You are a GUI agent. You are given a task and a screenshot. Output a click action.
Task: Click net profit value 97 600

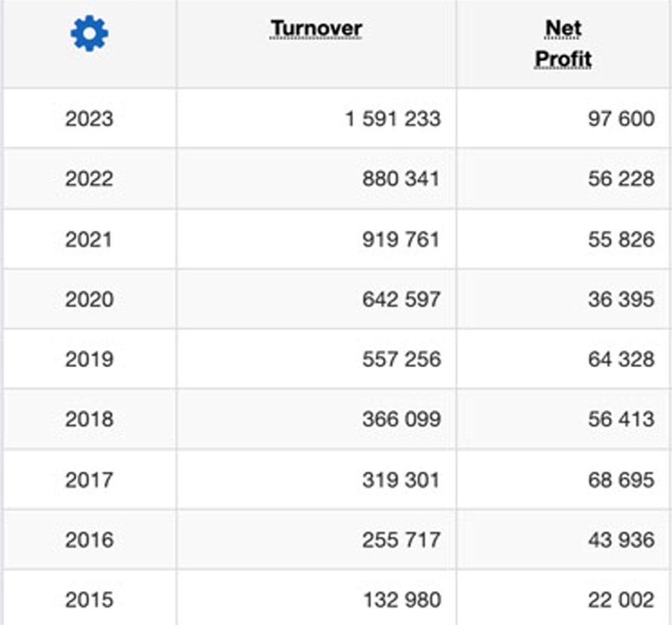point(622,118)
